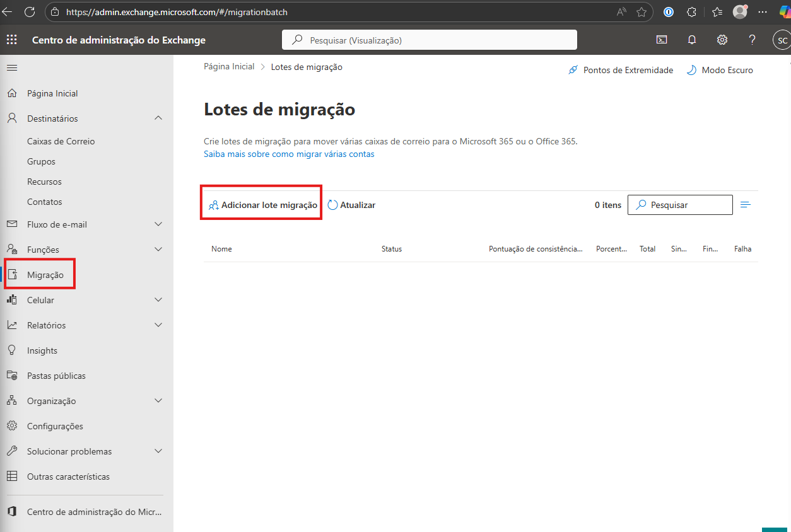
Task: Select Insights in the sidebar
Action: pyautogui.click(x=42, y=350)
